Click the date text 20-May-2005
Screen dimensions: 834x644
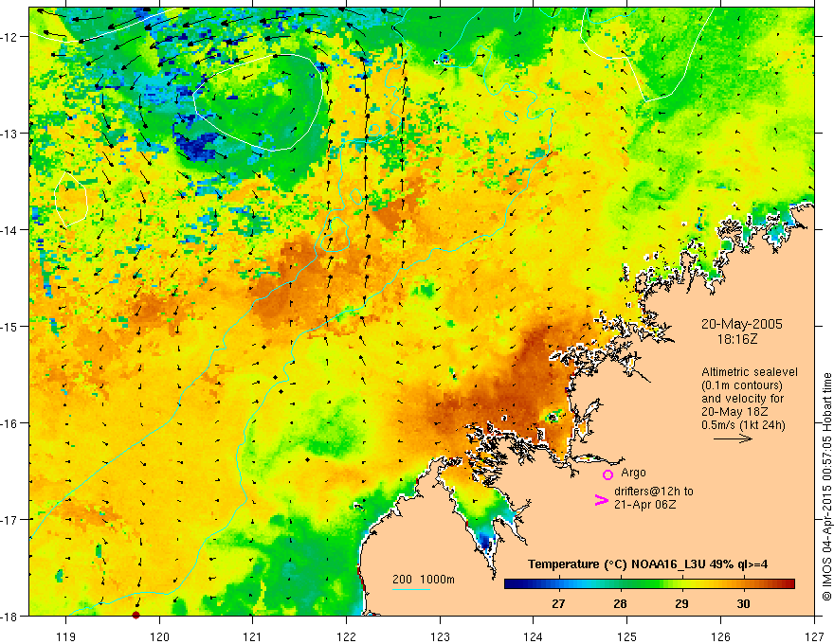coord(741,324)
